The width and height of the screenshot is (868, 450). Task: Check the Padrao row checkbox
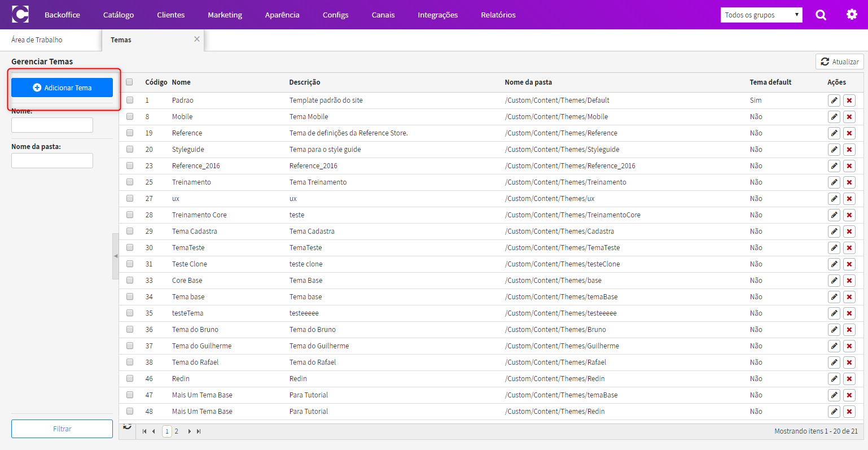tap(130, 100)
